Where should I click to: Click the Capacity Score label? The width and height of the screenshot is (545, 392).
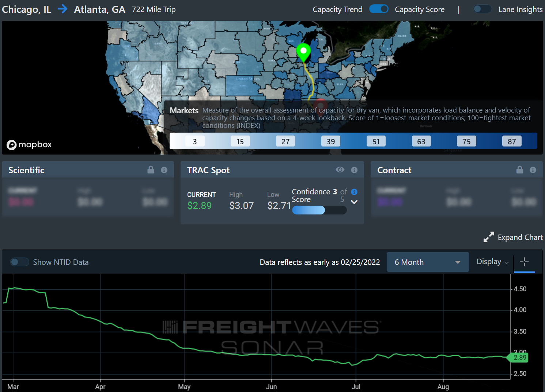click(x=420, y=9)
